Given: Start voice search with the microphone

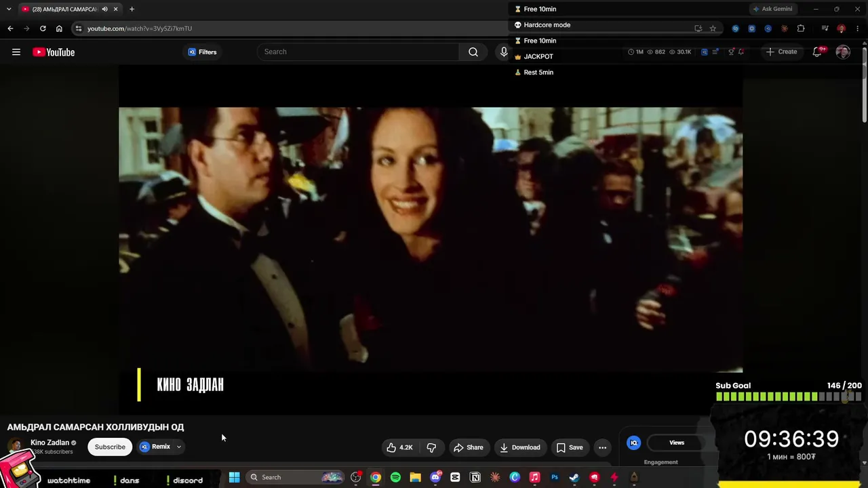Looking at the screenshot, I should click(x=504, y=52).
